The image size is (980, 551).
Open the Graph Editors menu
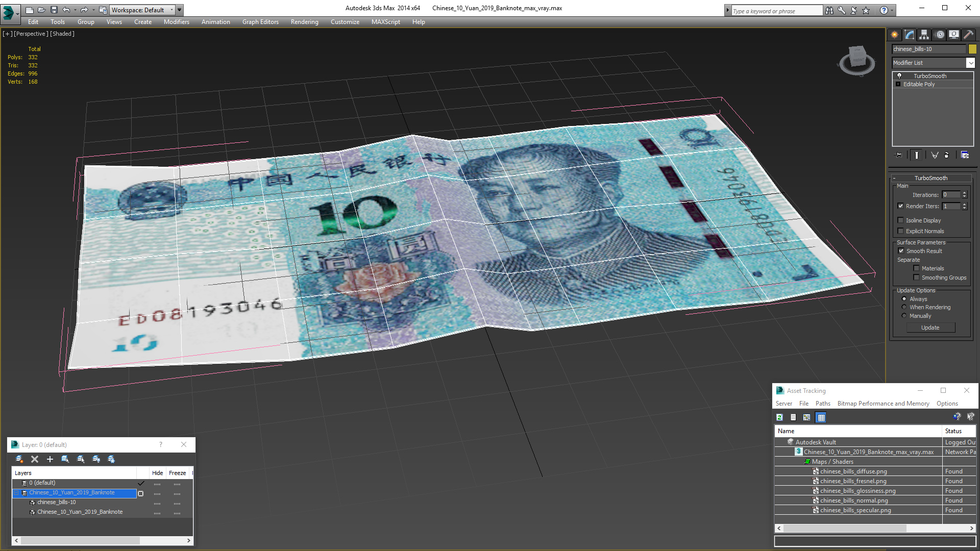coord(260,22)
